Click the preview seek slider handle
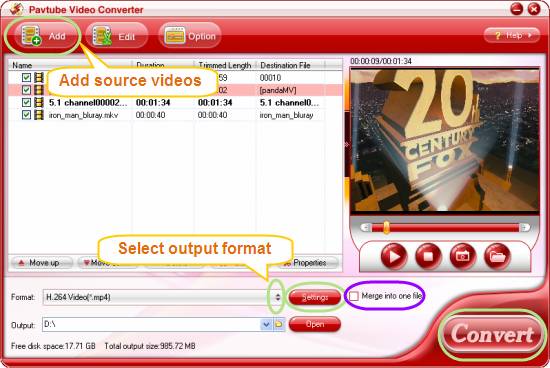Image resolution: width=550 pixels, height=368 pixels. click(x=386, y=227)
